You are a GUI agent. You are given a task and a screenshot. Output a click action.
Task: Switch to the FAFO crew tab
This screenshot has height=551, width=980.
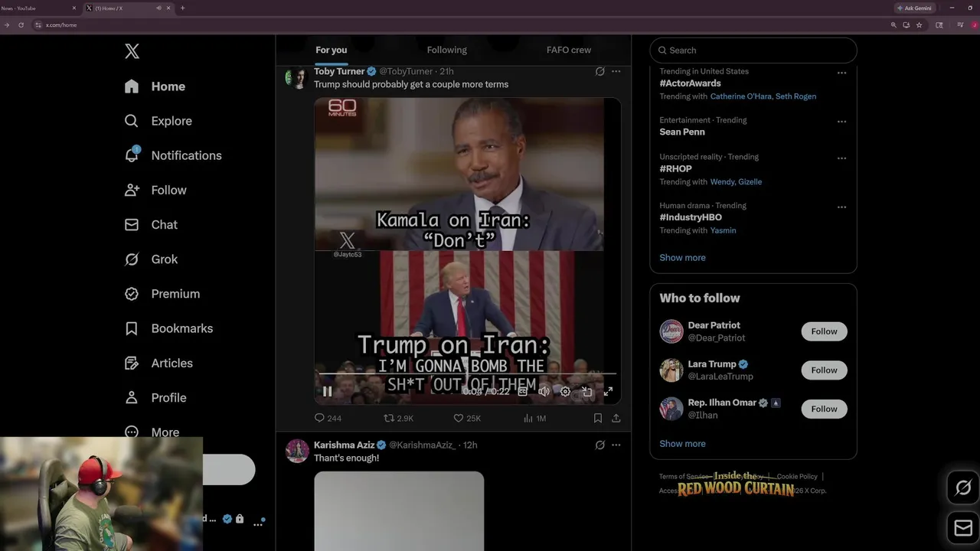click(569, 50)
